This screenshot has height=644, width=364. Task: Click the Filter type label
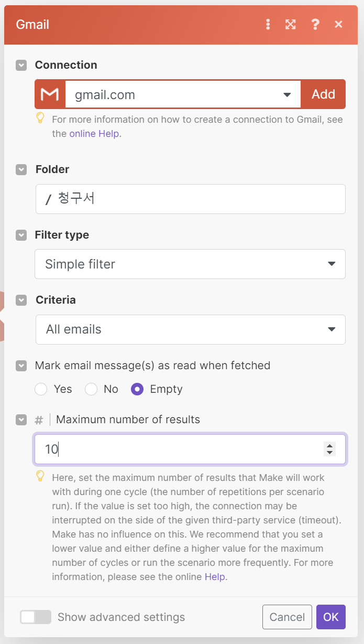[62, 235]
